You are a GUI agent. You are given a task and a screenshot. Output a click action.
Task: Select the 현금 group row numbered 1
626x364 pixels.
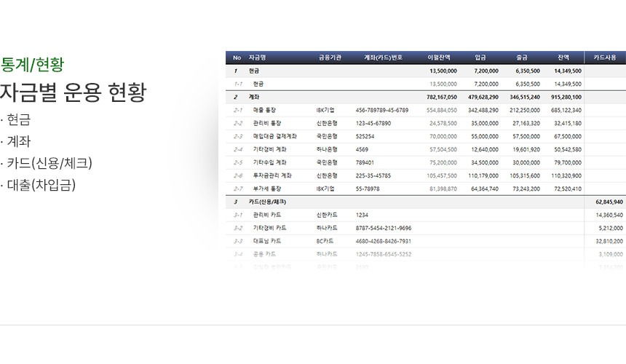(x=254, y=71)
